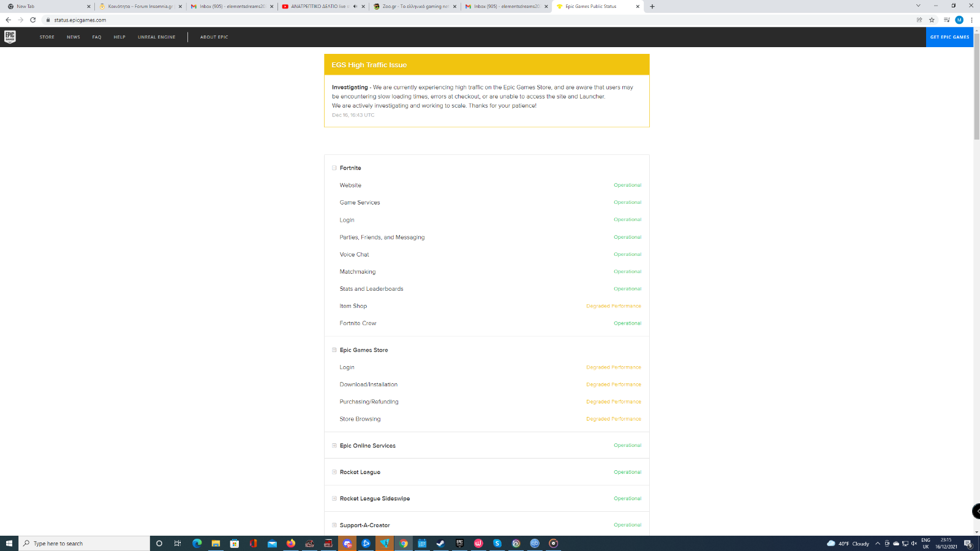Open the ABOUT EPIC menu item

coord(214,37)
